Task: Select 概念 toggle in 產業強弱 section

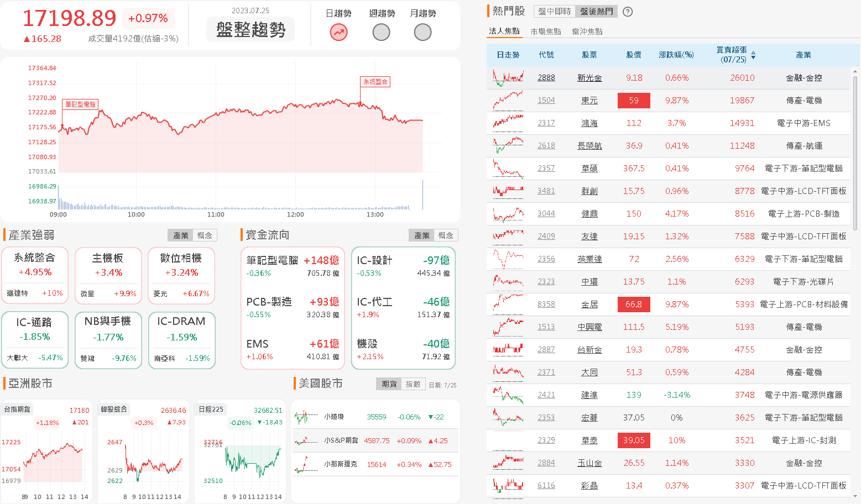Action: click(205, 235)
